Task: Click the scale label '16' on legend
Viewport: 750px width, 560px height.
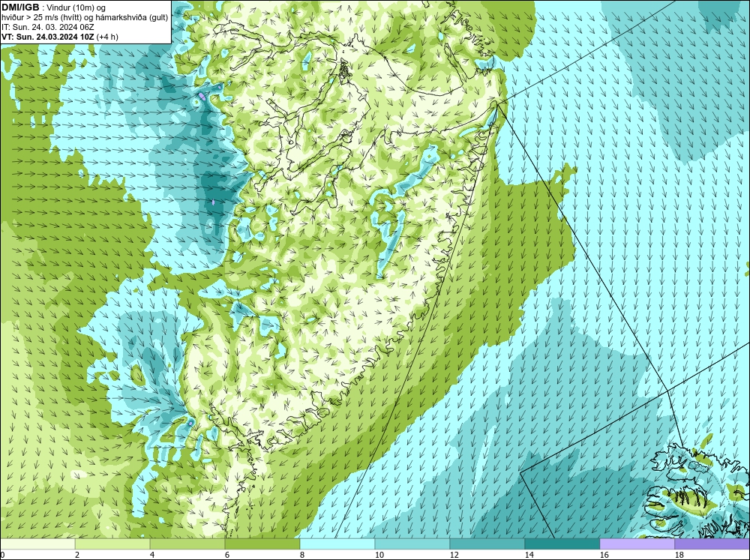Action: click(x=604, y=555)
